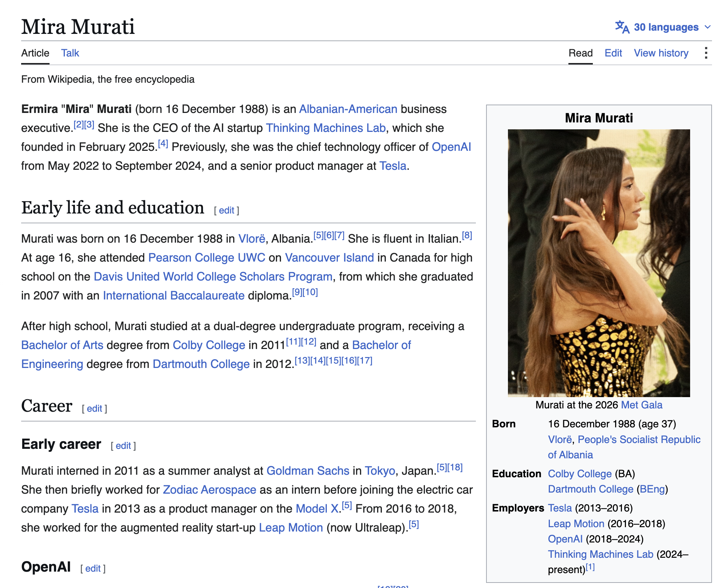Open citation [8] after 'fluent in Italian'
Screen dimensions: 720x588
click(467, 235)
